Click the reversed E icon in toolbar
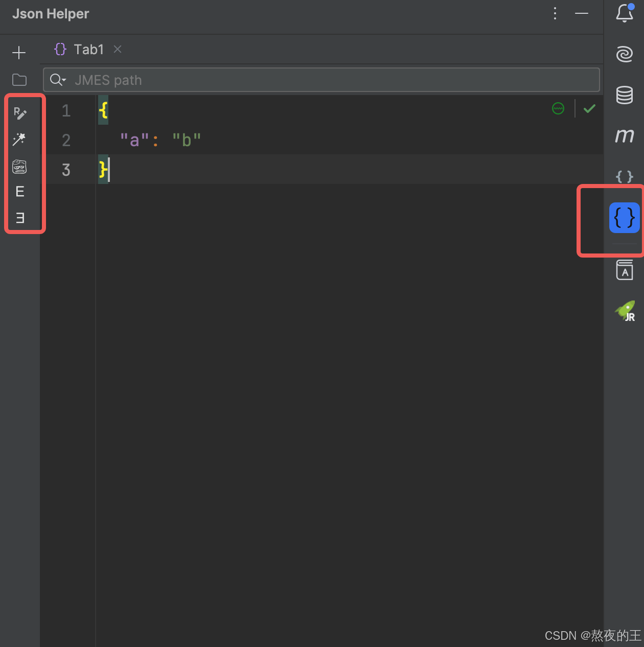Viewport: 644px width, 647px height. (x=20, y=218)
